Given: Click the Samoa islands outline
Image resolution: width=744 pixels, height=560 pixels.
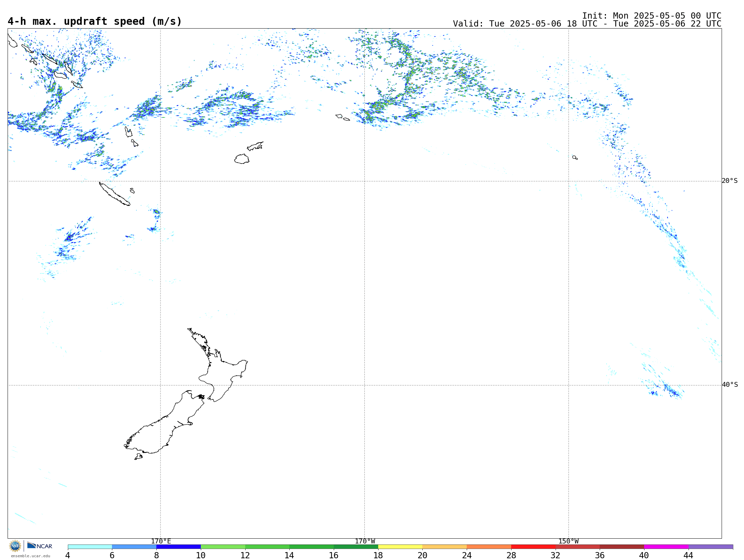Looking at the screenshot, I should tap(342, 117).
